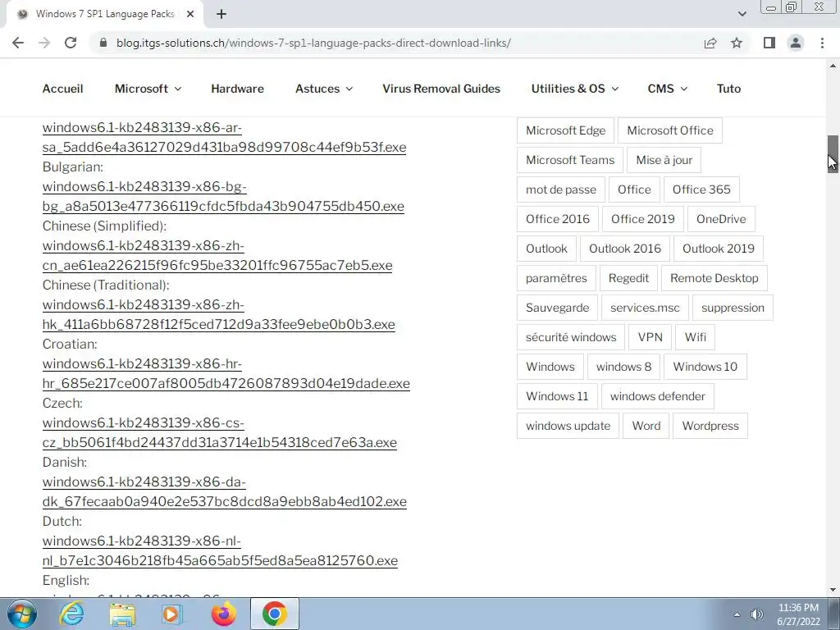The image size is (840, 630).
Task: Select the Microsoft Teams tag
Action: [570, 160]
